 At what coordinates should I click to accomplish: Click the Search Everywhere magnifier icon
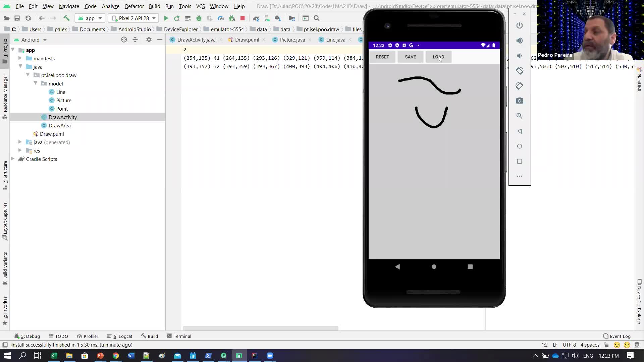tap(317, 18)
